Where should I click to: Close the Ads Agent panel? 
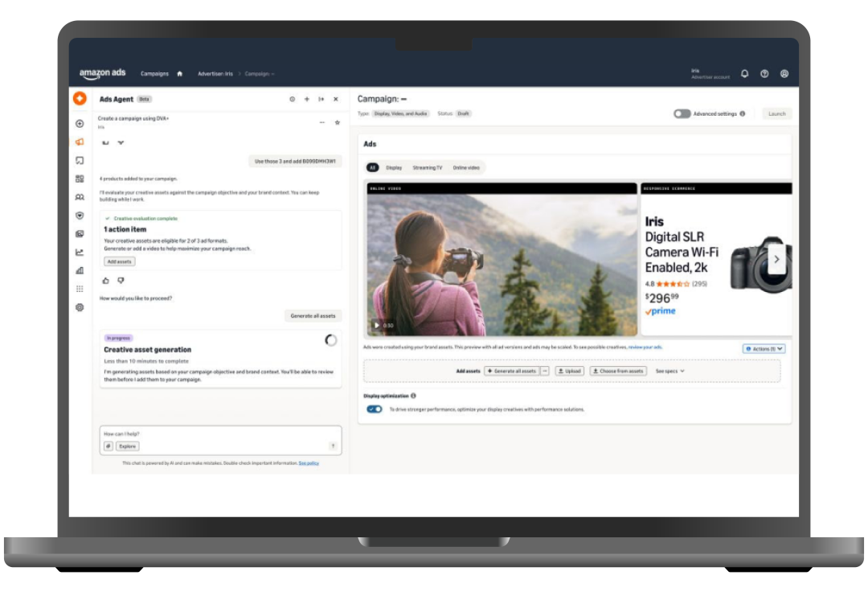pyautogui.click(x=335, y=99)
